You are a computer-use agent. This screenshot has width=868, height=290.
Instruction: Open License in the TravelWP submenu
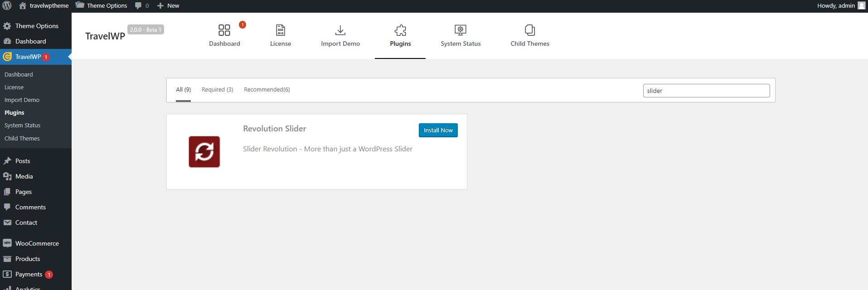click(14, 87)
